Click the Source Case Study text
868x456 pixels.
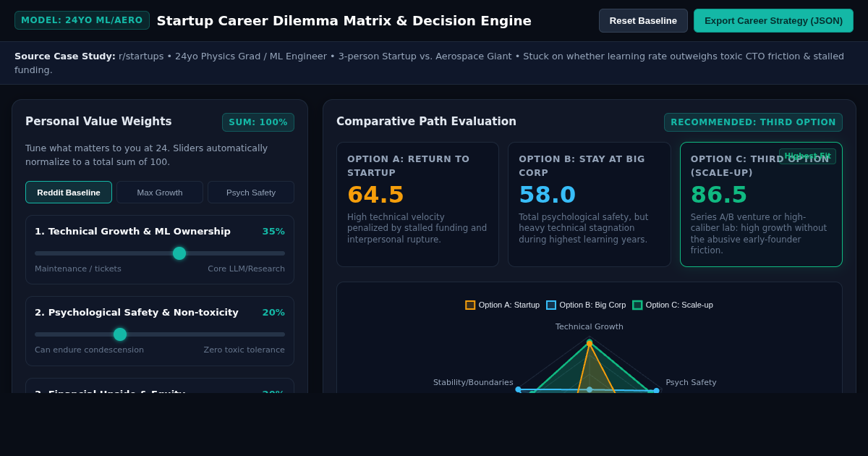(x=429, y=63)
